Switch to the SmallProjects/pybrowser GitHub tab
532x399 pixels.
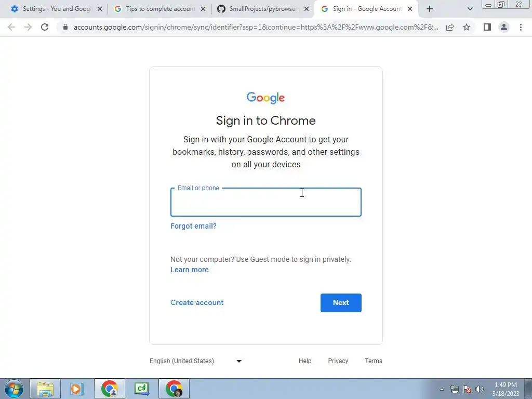(262, 9)
